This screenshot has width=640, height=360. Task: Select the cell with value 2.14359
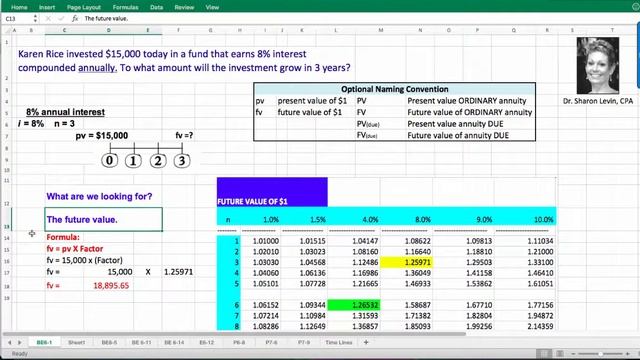coord(540,327)
